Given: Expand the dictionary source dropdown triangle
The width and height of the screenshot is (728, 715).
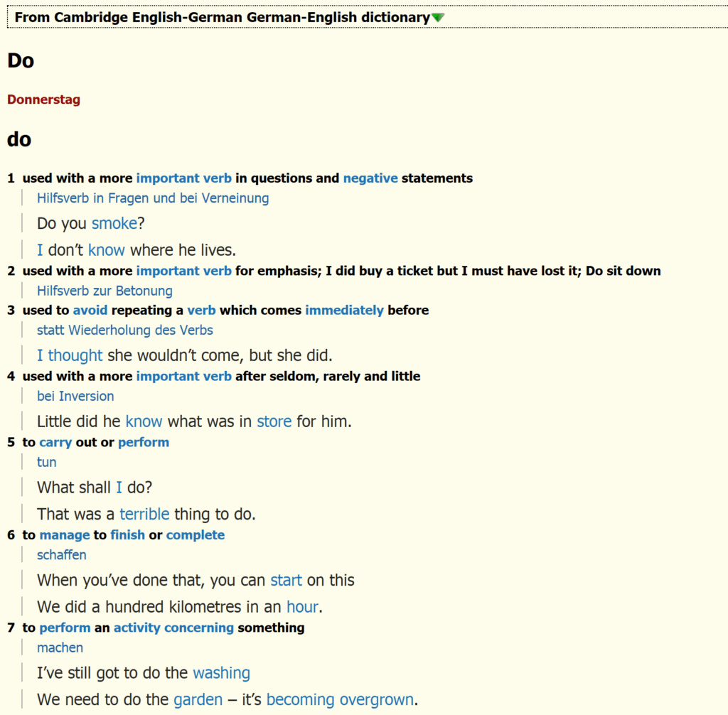Looking at the screenshot, I should [x=437, y=16].
